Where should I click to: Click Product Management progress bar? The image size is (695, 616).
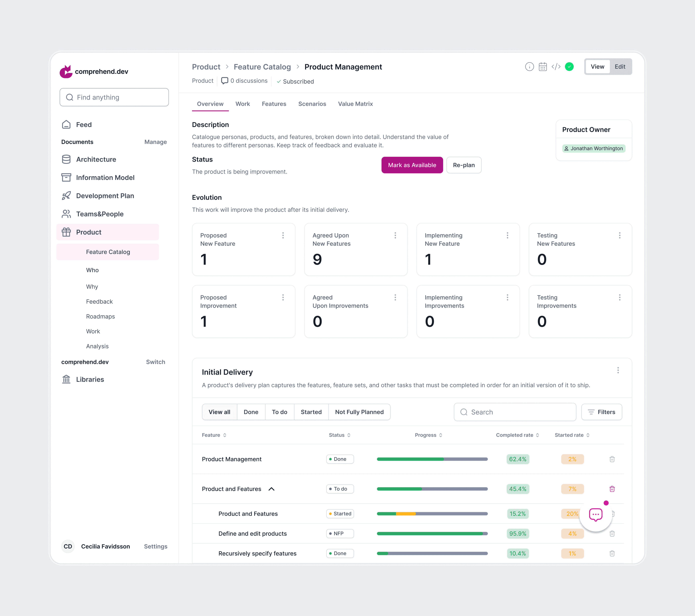[x=432, y=459]
